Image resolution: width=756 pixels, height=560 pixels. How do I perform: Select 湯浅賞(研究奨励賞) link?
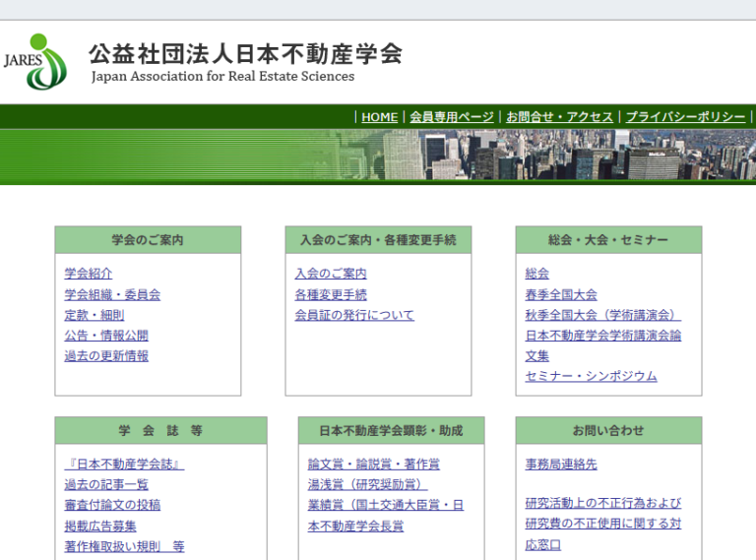[367, 484]
